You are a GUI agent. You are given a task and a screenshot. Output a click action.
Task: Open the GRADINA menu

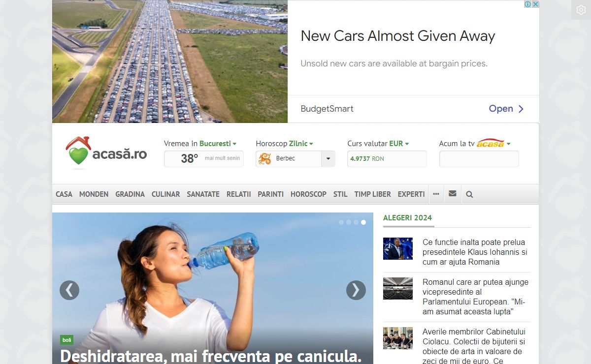(x=130, y=194)
